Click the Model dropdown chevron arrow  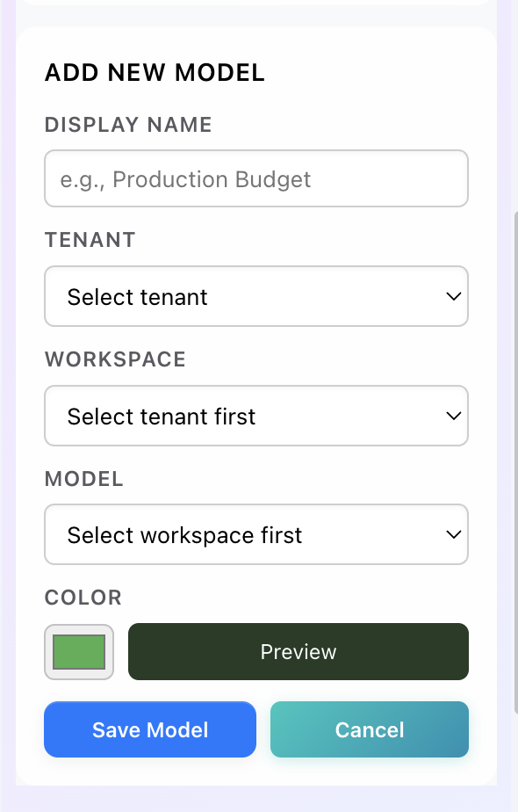pyautogui.click(x=453, y=534)
